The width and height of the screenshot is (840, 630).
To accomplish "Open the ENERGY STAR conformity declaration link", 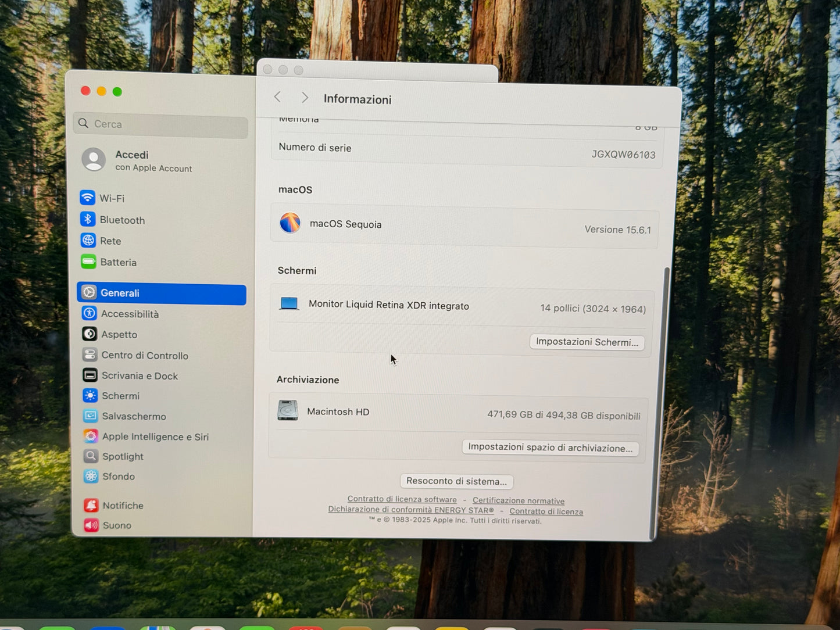I will [411, 510].
